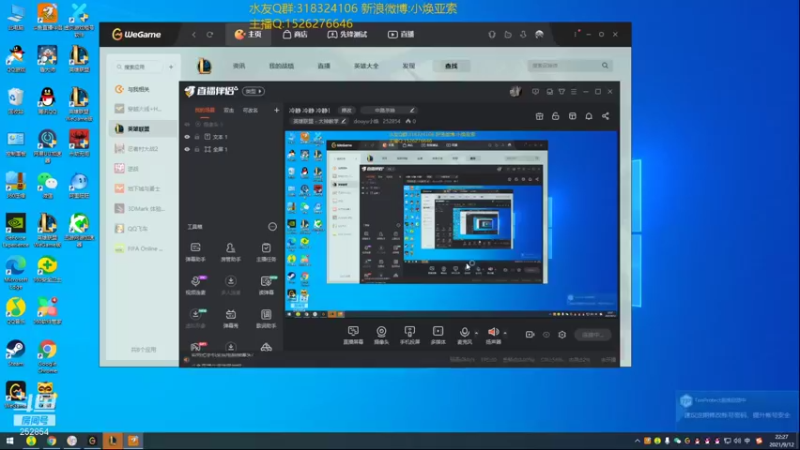Screen dimensions: 800x450
Task: Click the grey stream status button
Action: (x=592, y=335)
